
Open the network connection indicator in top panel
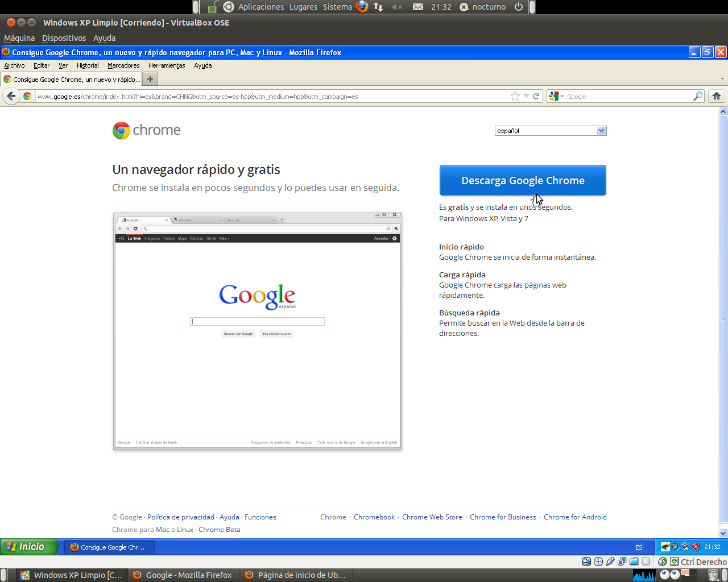tap(378, 7)
